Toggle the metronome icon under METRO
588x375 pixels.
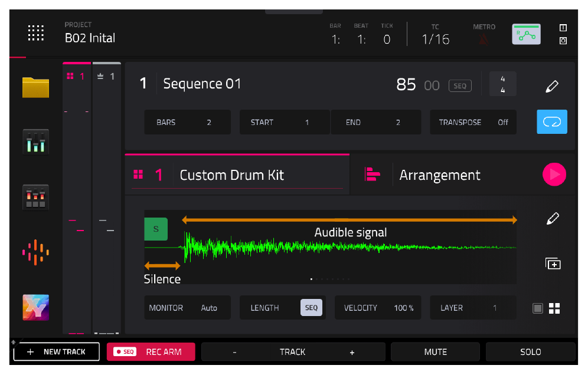[x=484, y=39]
